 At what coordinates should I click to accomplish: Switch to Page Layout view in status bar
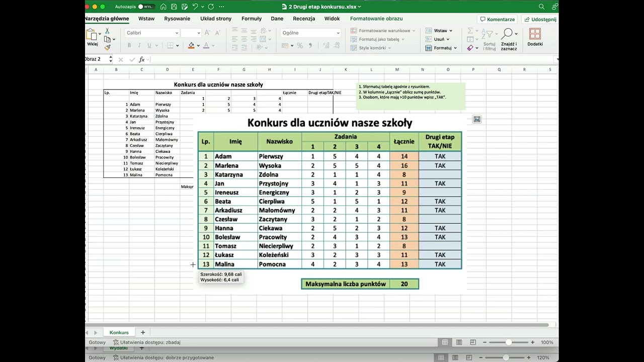(x=459, y=342)
